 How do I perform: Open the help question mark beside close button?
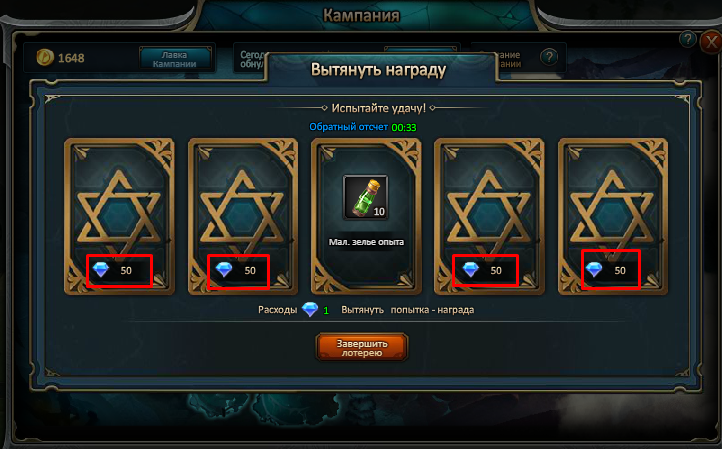coord(687,40)
